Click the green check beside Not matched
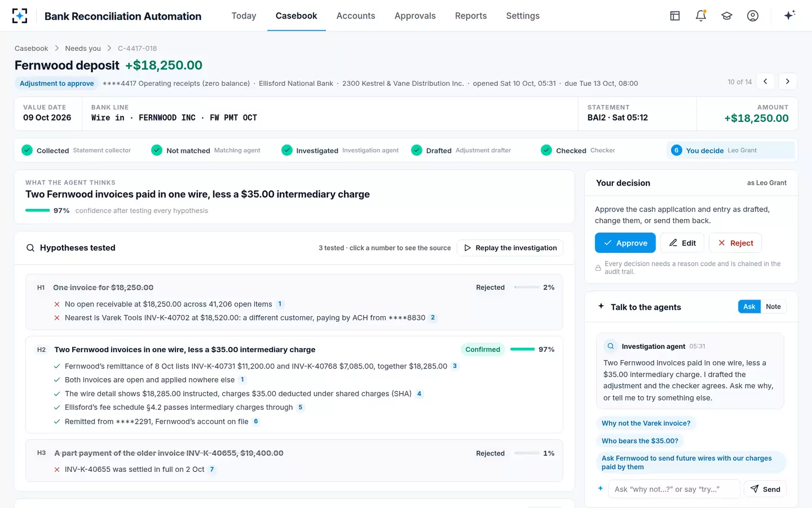This screenshot has width=812, height=508. coord(157,150)
